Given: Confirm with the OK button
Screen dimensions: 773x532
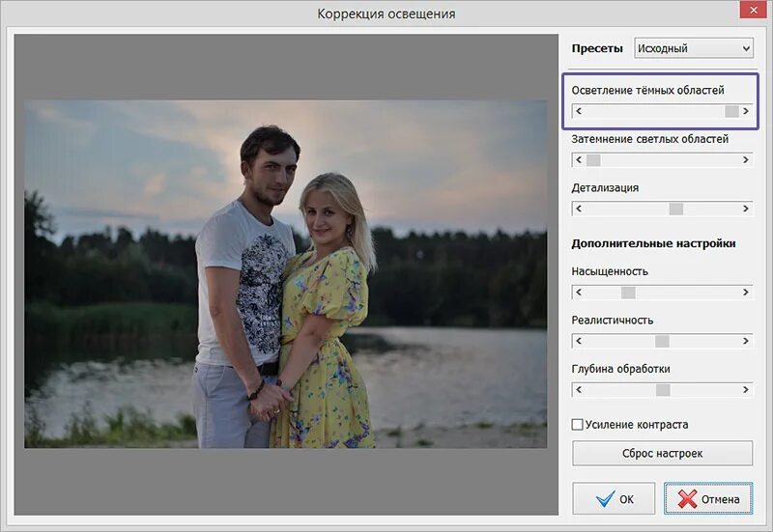Looking at the screenshot, I should tap(614, 499).
